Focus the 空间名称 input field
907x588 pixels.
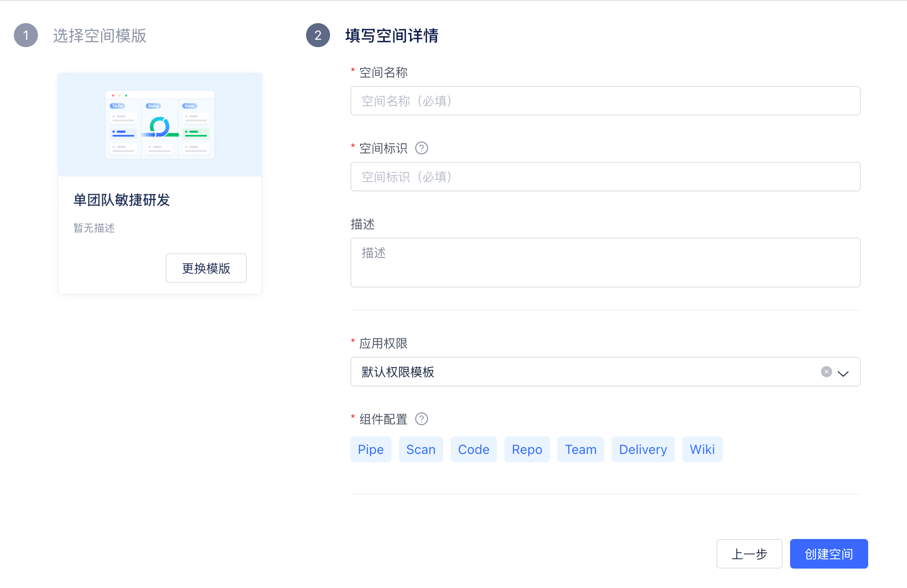click(x=605, y=101)
